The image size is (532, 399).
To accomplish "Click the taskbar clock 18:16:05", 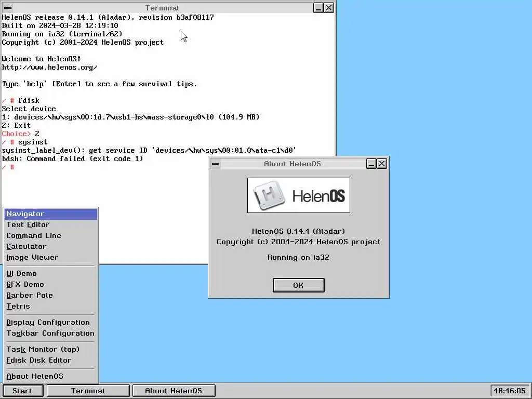I will pyautogui.click(x=510, y=391).
